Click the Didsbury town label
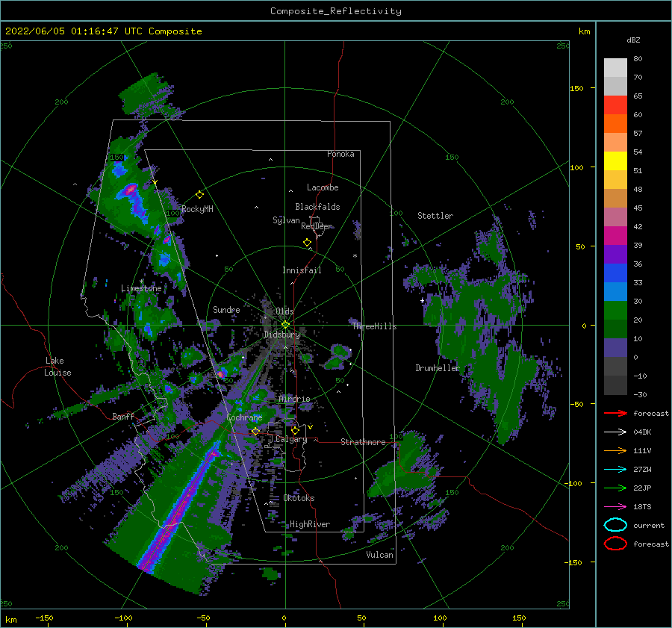 tap(281, 335)
